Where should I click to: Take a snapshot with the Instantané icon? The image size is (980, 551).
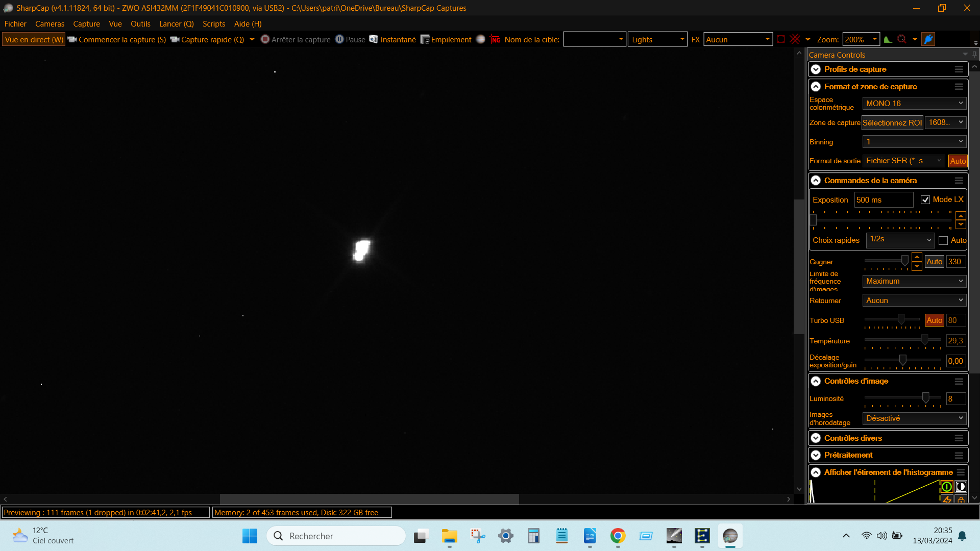pyautogui.click(x=374, y=39)
